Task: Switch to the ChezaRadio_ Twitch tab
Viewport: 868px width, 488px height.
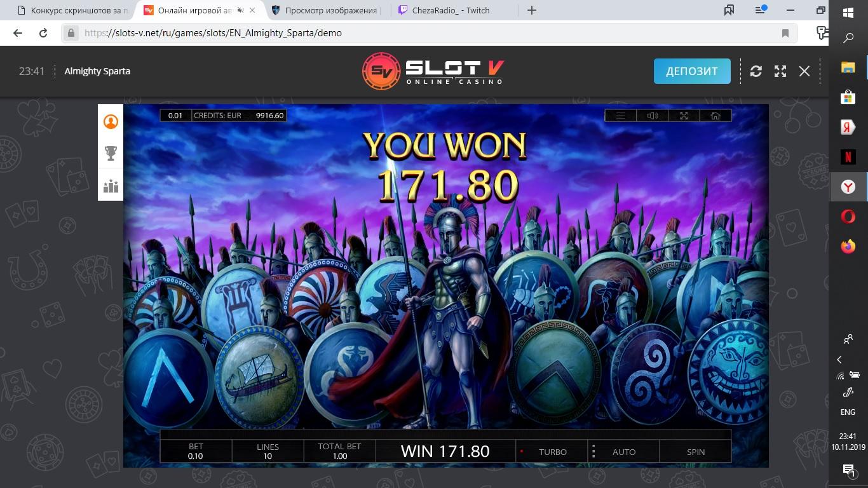Action: click(x=453, y=10)
